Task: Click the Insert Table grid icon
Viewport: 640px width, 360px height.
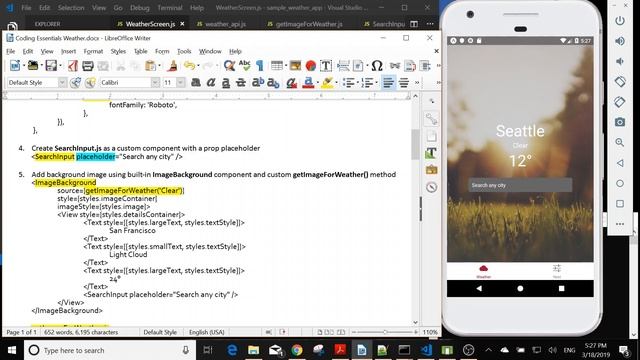Action: pyautogui.click(x=276, y=66)
